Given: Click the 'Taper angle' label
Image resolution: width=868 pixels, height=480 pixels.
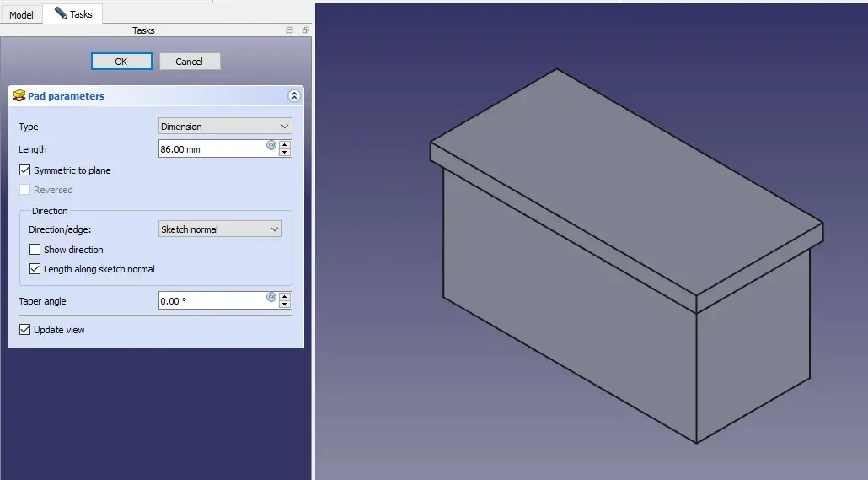Looking at the screenshot, I should click(43, 301).
